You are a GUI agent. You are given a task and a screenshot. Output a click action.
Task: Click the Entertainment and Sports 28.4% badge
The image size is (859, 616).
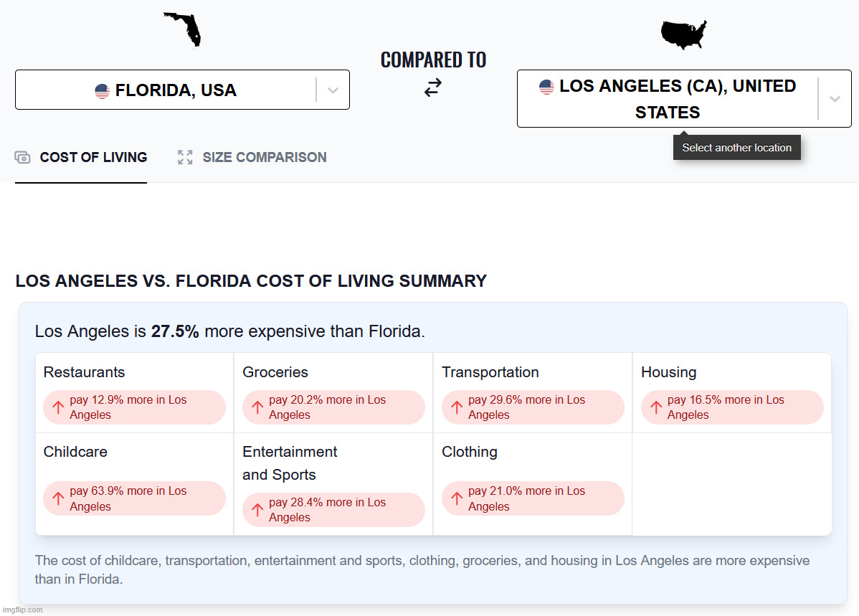pos(333,510)
